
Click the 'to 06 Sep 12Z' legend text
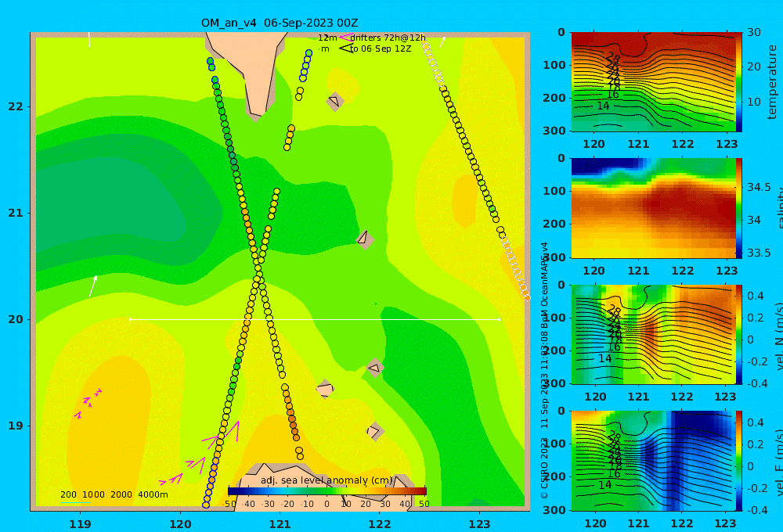[x=381, y=49]
